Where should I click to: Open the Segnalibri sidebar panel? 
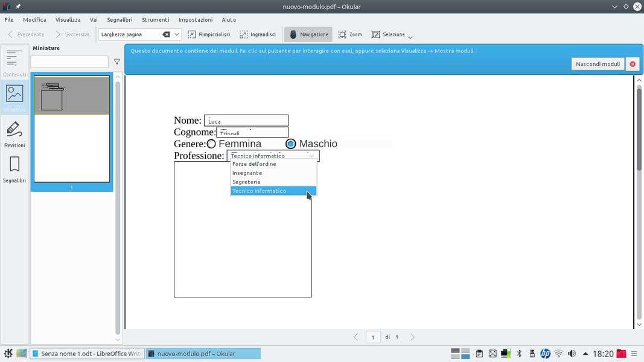click(x=14, y=169)
